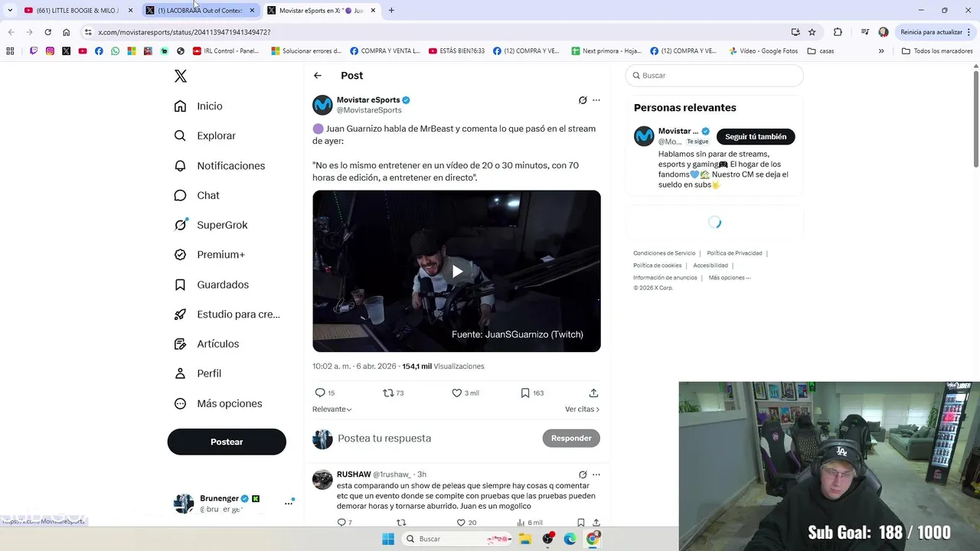Open Chrome from the taskbar
The width and height of the screenshot is (980, 551).
592,539
